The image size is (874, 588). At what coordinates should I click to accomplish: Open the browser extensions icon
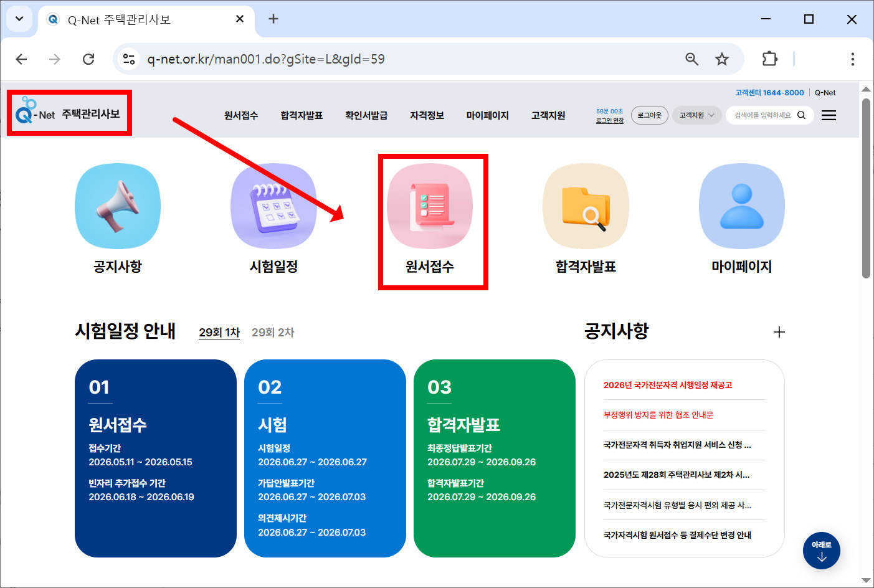pyautogui.click(x=769, y=59)
